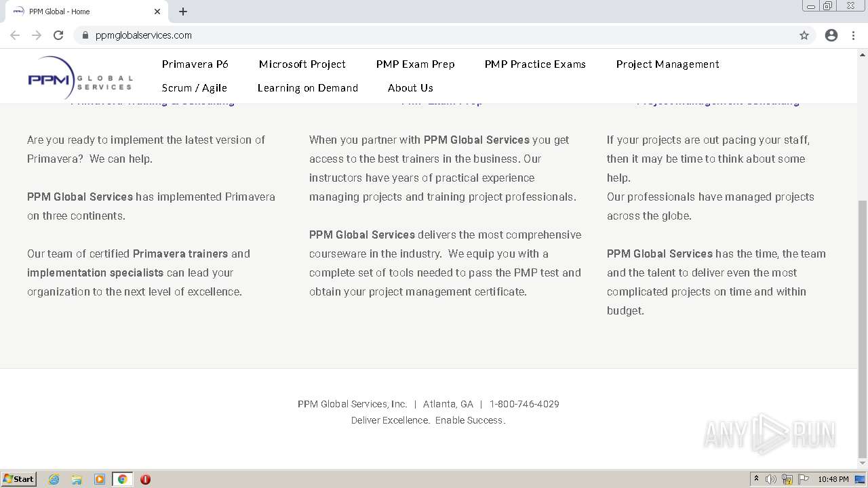Viewport: 868px width, 488px height.
Task: Open the Primavera P6 menu
Action: (x=195, y=64)
